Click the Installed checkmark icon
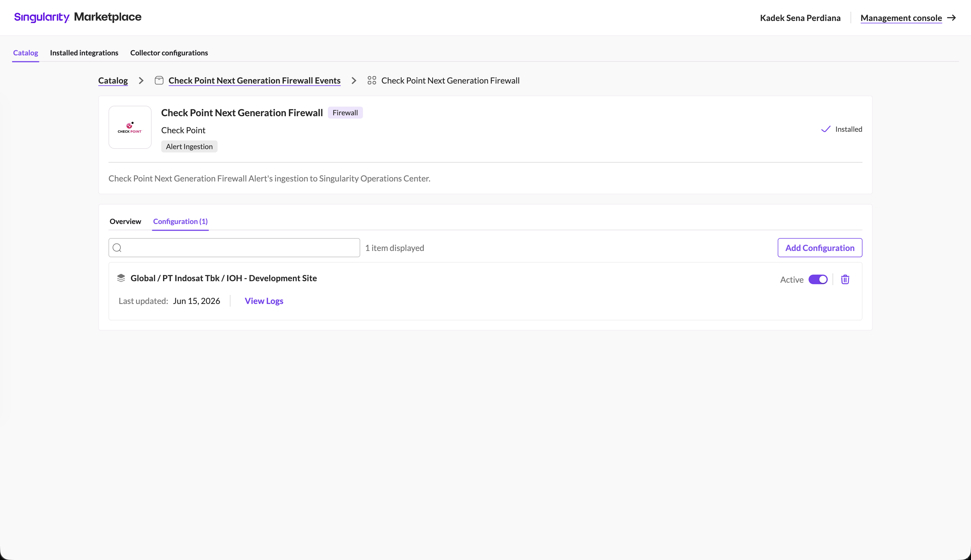 tap(826, 129)
